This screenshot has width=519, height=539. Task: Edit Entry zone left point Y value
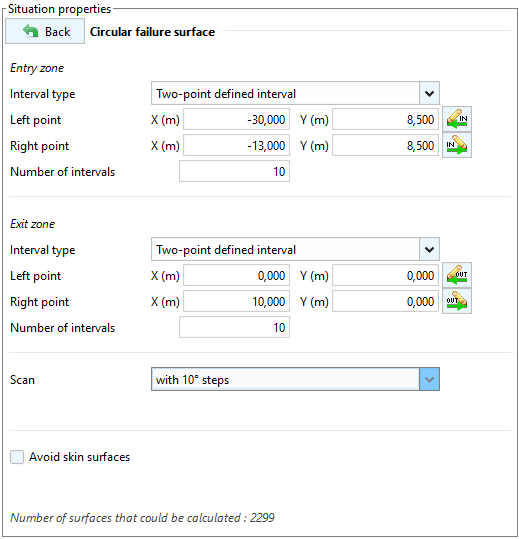(385, 119)
